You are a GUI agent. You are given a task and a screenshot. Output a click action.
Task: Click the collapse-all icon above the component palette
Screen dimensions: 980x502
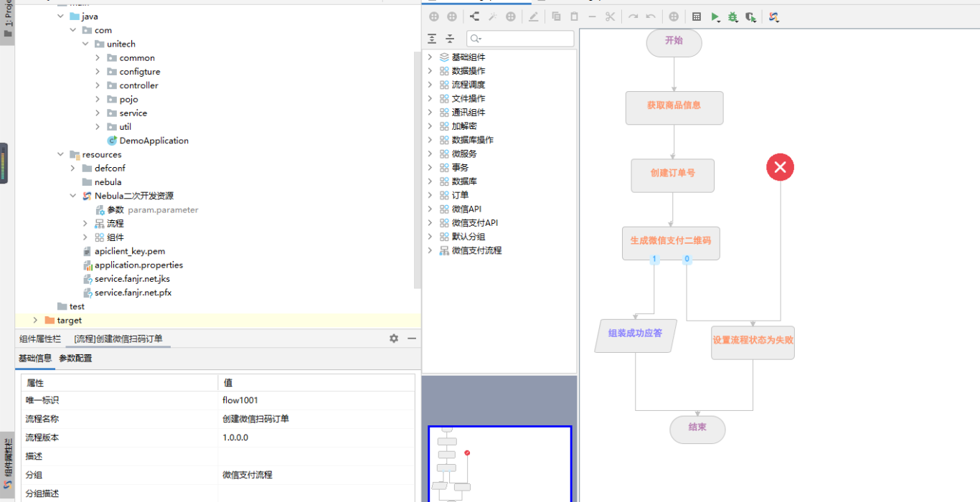pyautogui.click(x=449, y=39)
